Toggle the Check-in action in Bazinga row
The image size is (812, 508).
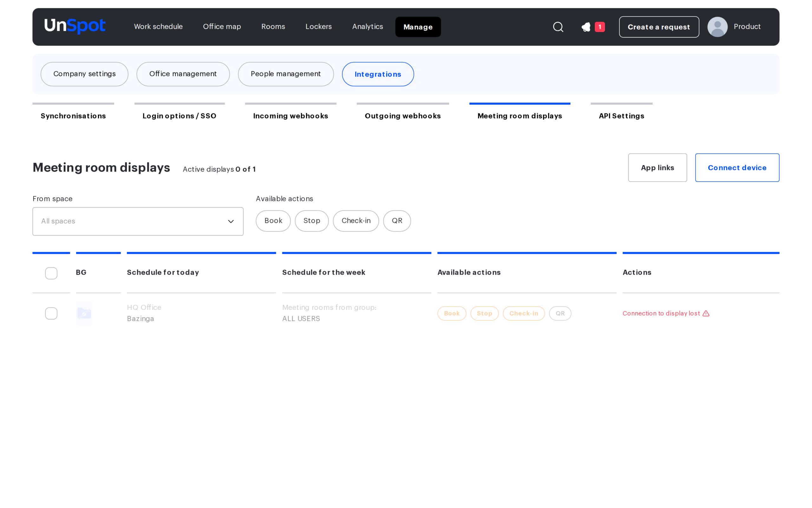(x=524, y=313)
